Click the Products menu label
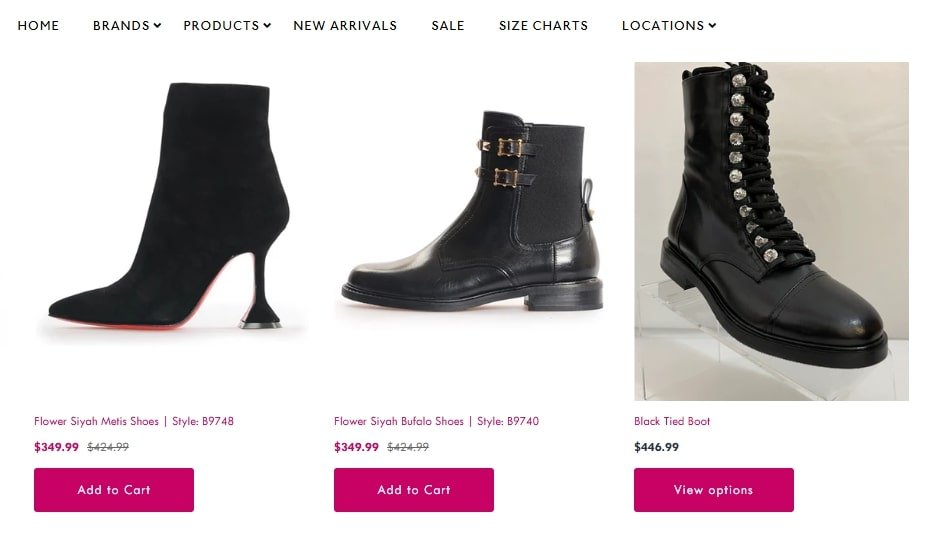952x537 pixels. [x=221, y=26]
